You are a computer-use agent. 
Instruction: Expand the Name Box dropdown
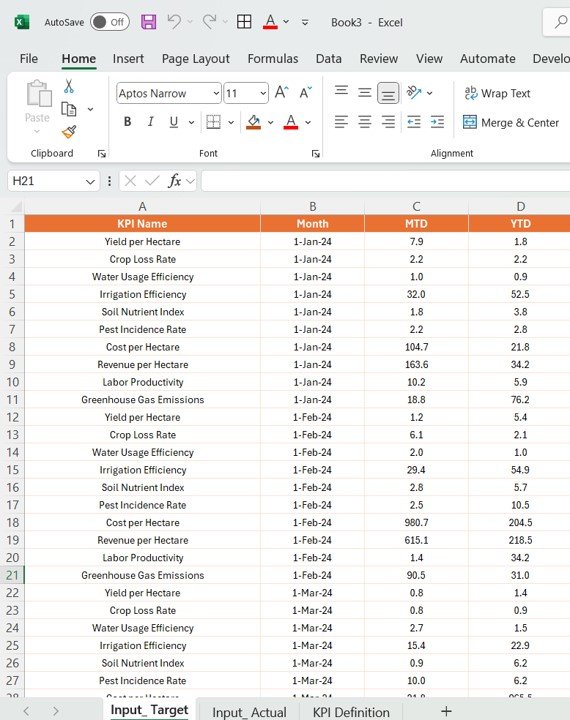90,181
